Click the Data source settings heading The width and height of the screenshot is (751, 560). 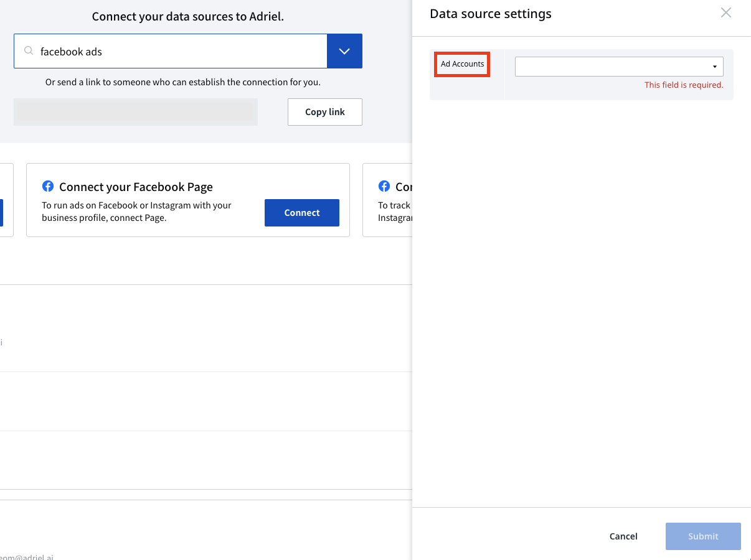coord(491,14)
